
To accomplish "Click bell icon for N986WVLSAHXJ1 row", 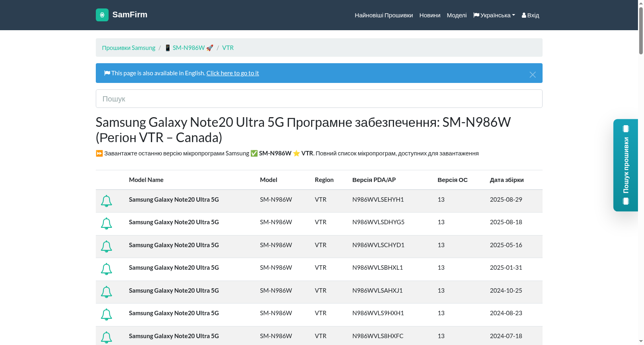I will (x=106, y=292).
